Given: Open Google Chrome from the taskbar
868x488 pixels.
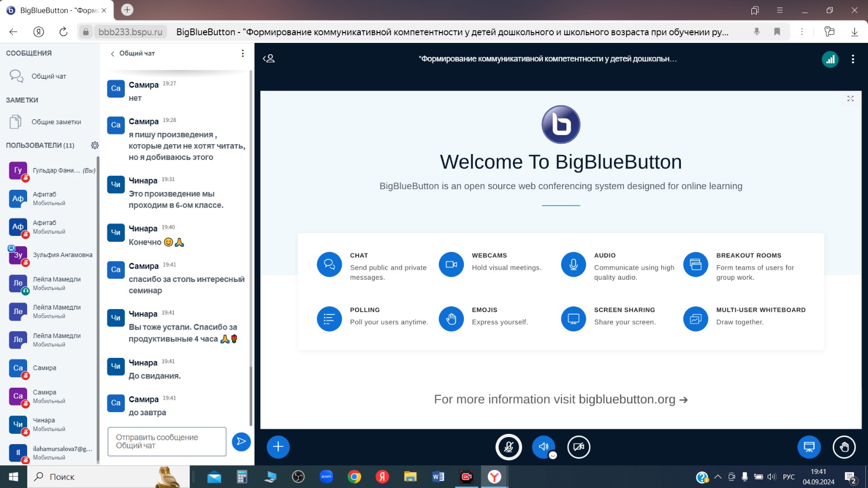Looking at the screenshot, I should point(354,477).
